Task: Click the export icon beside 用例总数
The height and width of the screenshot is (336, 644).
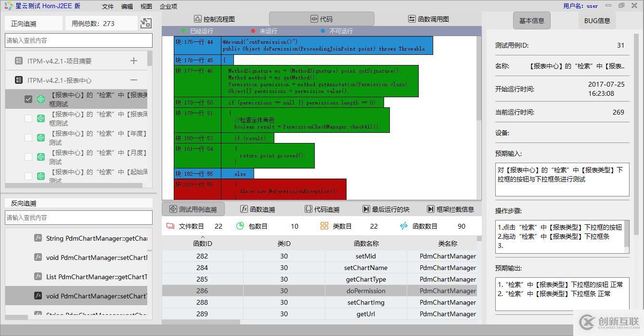Action: pyautogui.click(x=146, y=23)
